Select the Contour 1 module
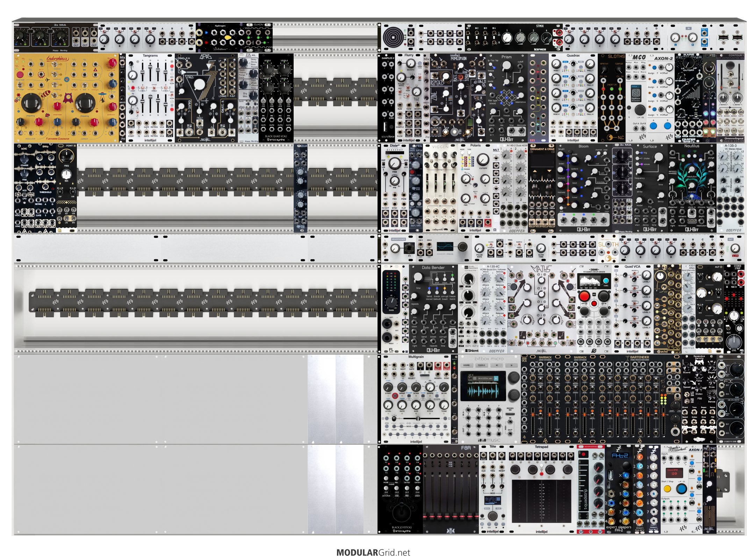Viewport: 747px width, 560px height. point(731,97)
